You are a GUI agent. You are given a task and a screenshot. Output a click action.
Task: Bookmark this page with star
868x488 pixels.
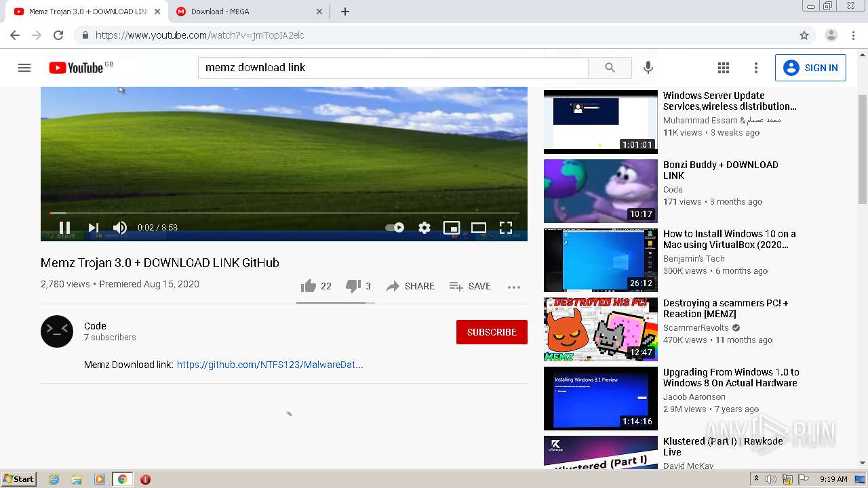tap(804, 35)
